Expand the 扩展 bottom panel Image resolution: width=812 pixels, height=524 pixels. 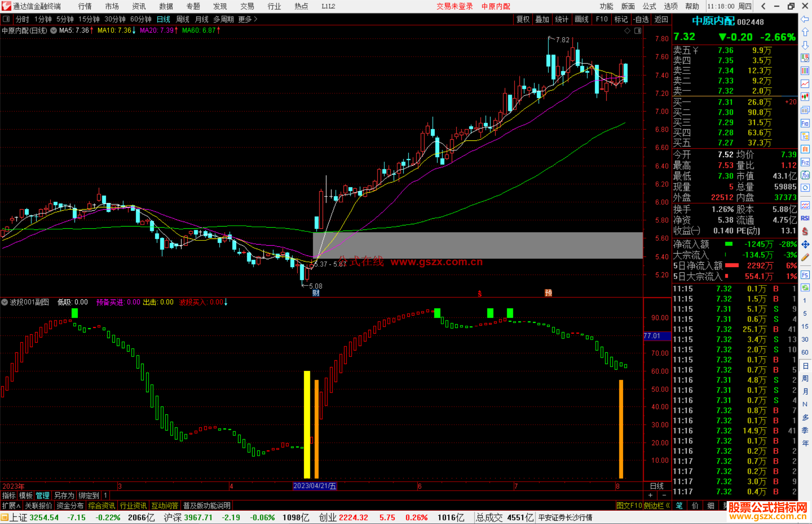[x=11, y=506]
